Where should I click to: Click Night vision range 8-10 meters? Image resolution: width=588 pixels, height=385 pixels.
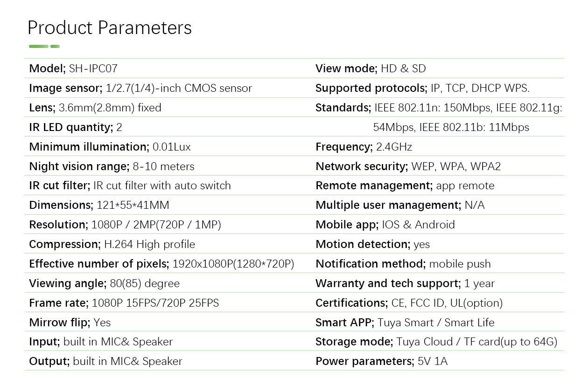[x=112, y=166]
